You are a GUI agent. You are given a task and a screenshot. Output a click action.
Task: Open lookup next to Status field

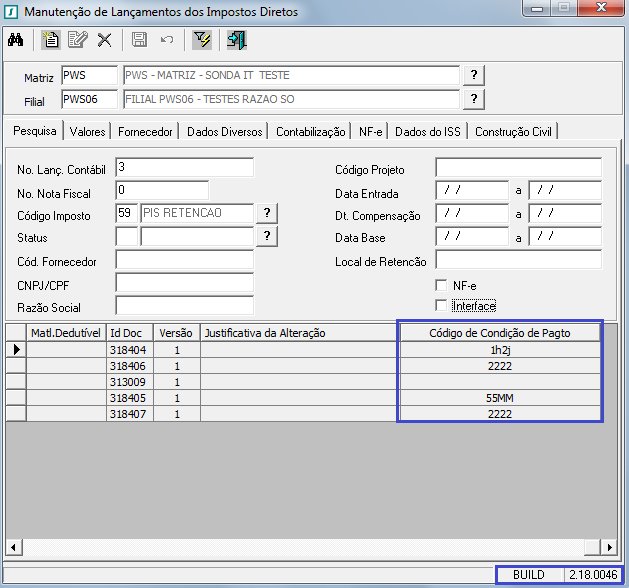click(x=267, y=236)
